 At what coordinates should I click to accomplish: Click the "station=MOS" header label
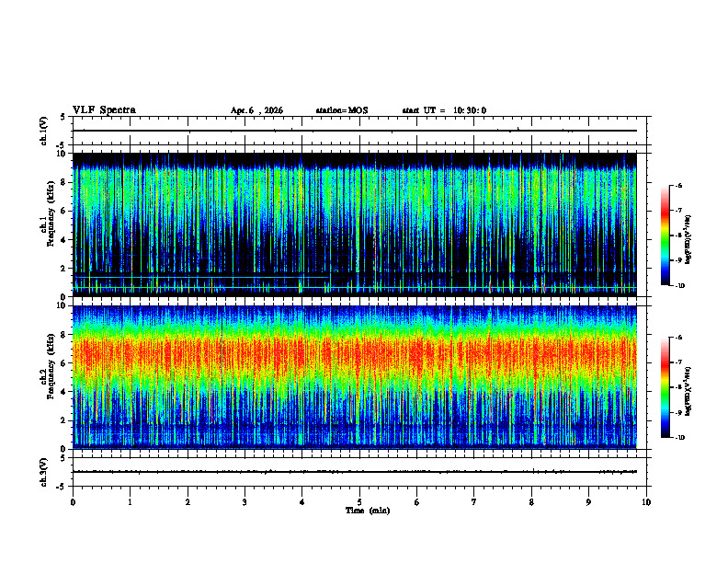pyautogui.click(x=342, y=110)
